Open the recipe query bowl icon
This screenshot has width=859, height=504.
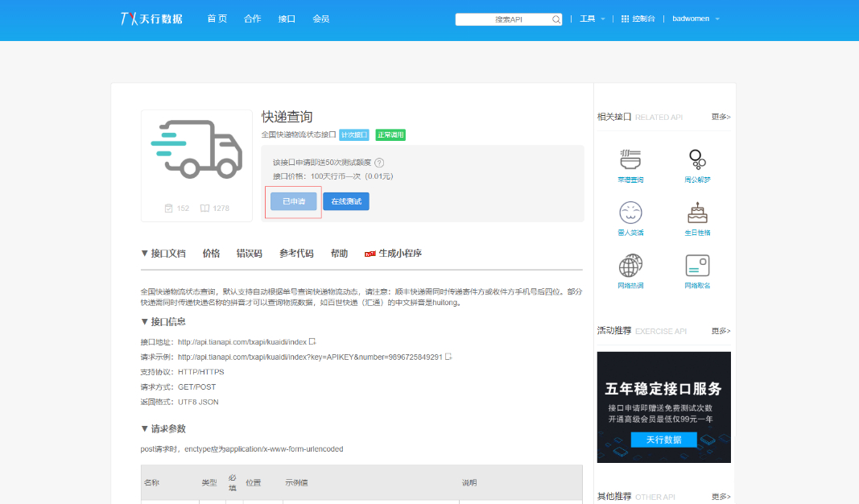pos(630,159)
